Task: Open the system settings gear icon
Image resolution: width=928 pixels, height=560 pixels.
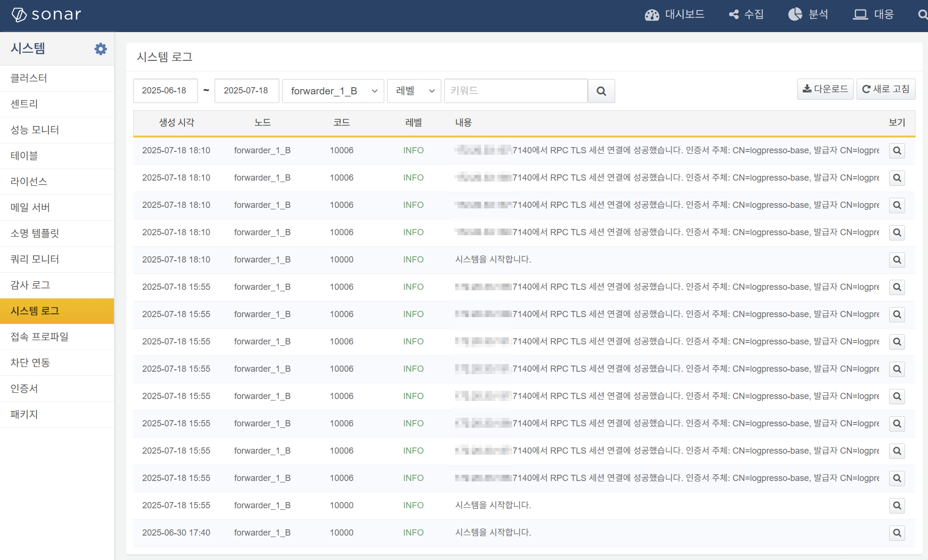Action: (101, 49)
